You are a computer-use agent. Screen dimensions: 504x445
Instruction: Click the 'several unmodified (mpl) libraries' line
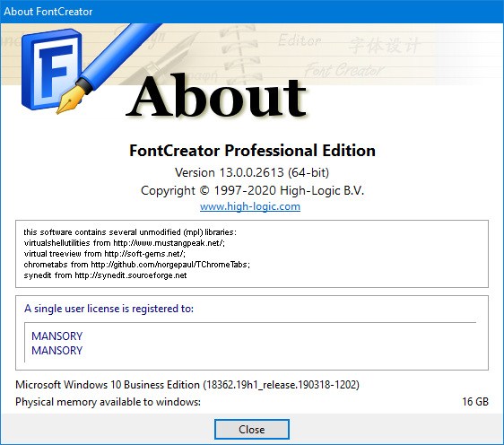click(130, 232)
